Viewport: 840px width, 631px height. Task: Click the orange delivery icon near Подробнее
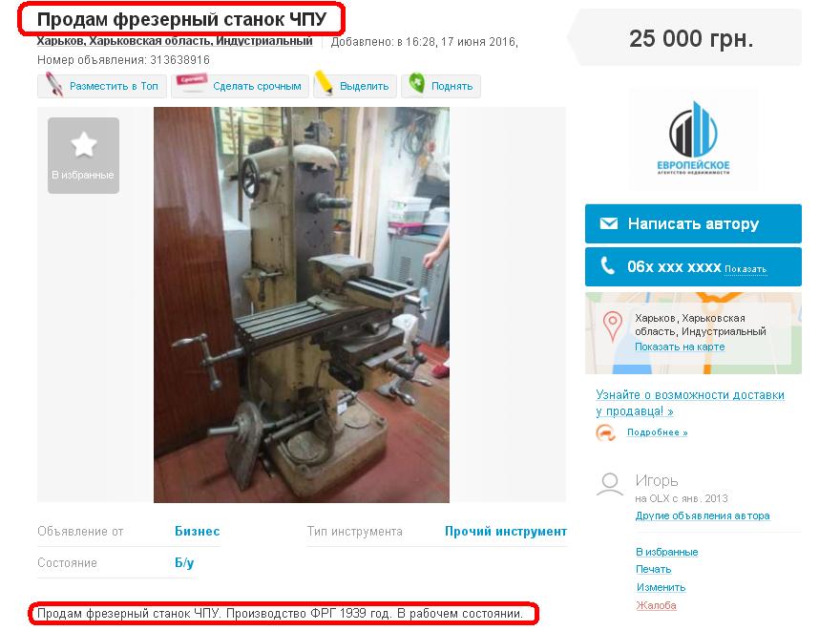tap(605, 432)
